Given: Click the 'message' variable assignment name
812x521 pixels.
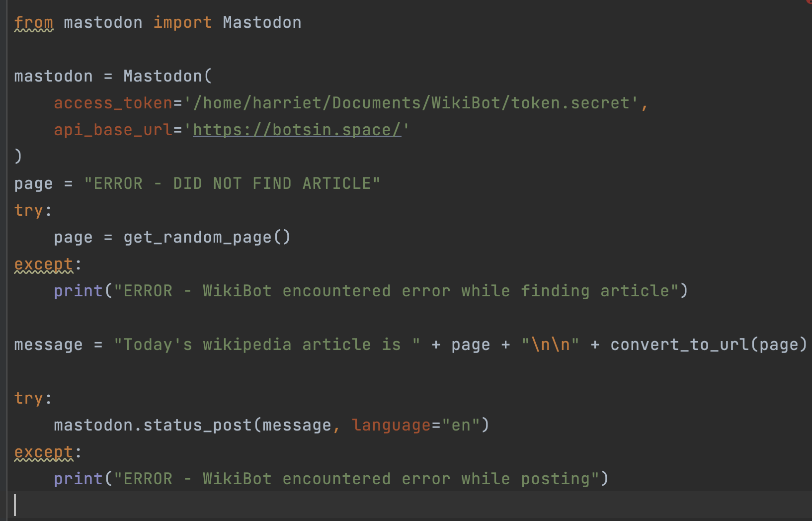Looking at the screenshot, I should pos(48,345).
